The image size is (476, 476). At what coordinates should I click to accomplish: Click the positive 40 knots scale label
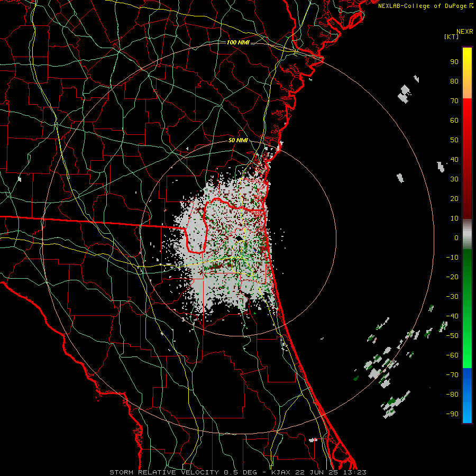coord(454,159)
